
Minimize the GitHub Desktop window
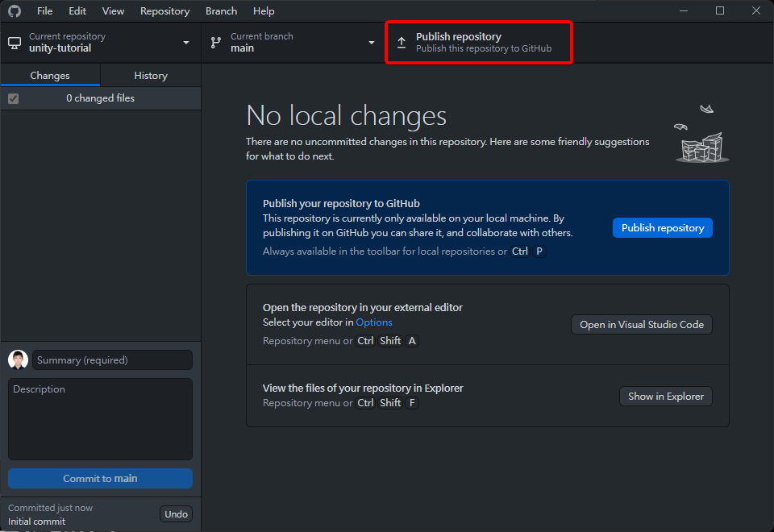pyautogui.click(x=684, y=10)
